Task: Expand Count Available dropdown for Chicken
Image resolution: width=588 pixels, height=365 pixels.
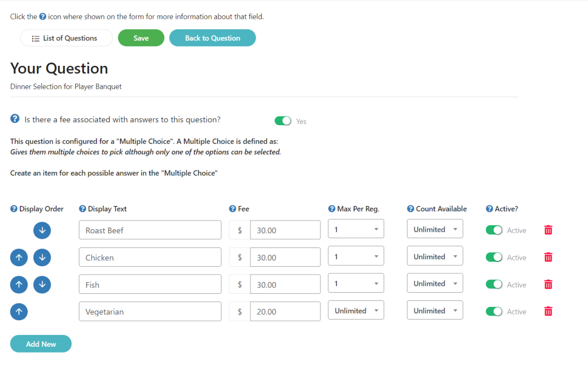Action: pyautogui.click(x=435, y=257)
